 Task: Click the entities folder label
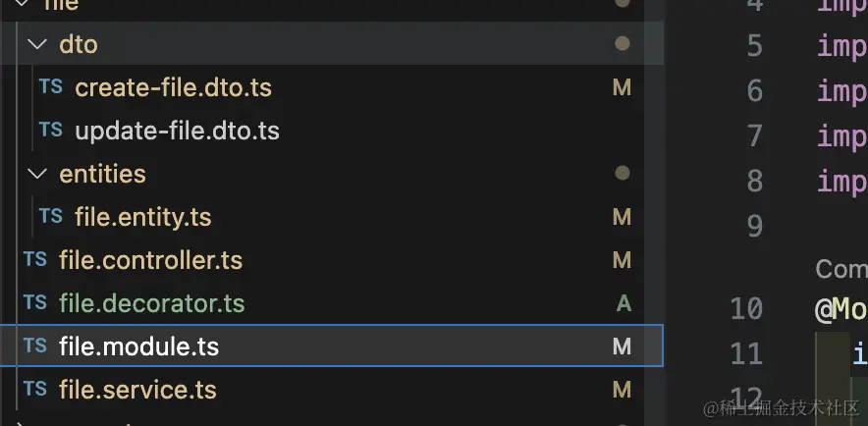pyautogui.click(x=102, y=174)
